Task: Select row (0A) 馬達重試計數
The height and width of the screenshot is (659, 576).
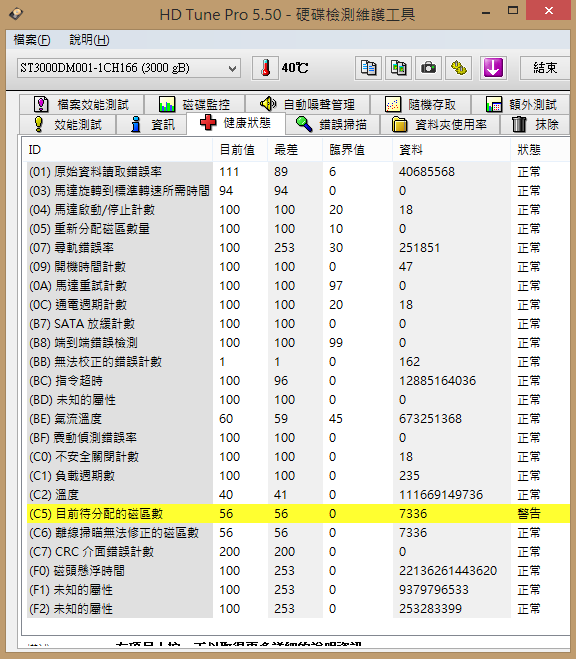Action: point(298,286)
